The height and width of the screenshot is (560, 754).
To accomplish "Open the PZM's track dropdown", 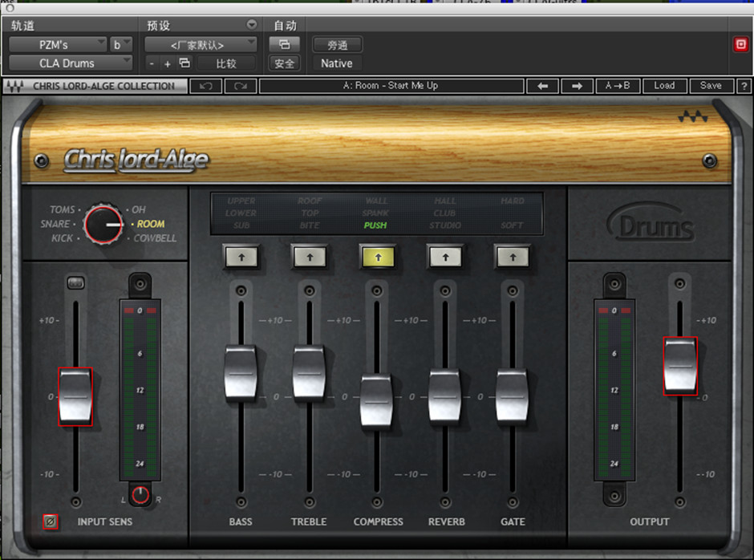I will 58,45.
